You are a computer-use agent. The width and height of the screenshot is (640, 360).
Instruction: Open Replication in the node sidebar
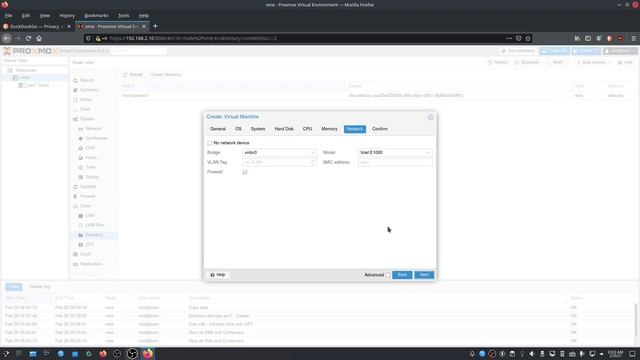(x=91, y=264)
